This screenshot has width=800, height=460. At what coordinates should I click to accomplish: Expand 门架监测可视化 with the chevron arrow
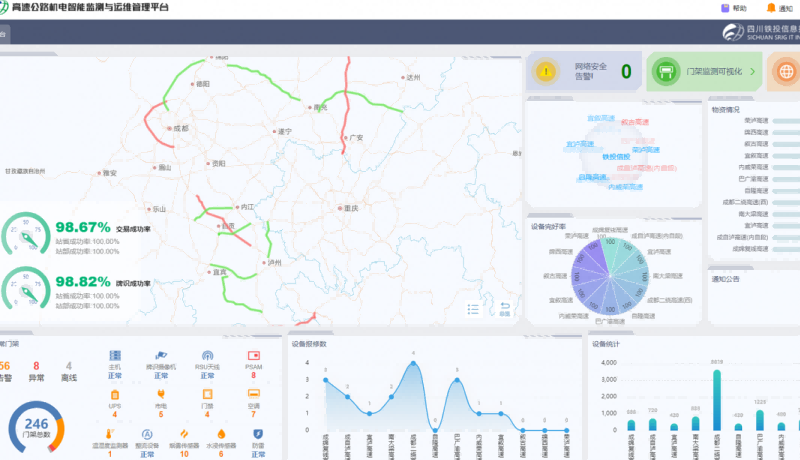point(753,72)
